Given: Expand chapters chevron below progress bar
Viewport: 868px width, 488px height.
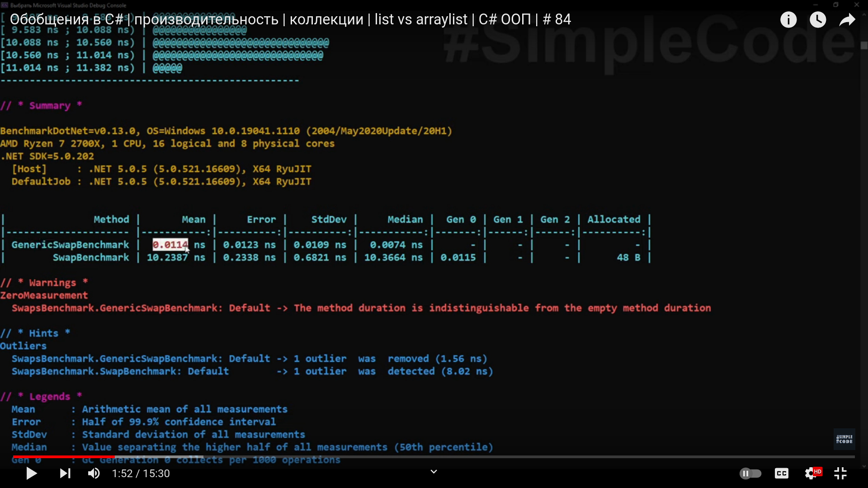Looking at the screenshot, I should pyautogui.click(x=434, y=472).
